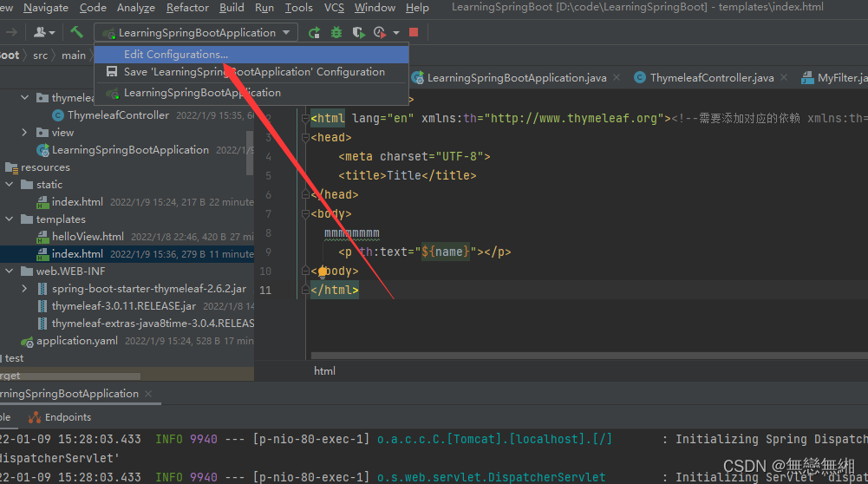Select the LearningSpringBootApplication entry in the dropdown list
The width and height of the screenshot is (868, 484).
[251, 93]
